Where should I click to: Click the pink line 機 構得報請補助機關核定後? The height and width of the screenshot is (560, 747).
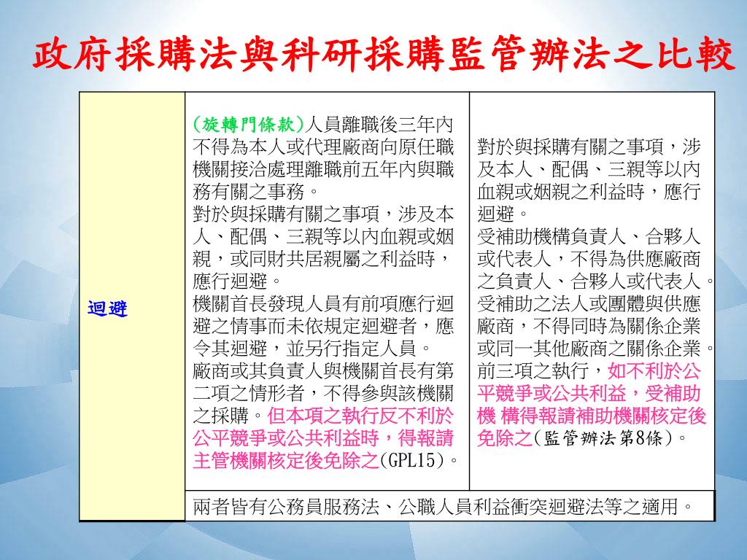click(x=591, y=416)
